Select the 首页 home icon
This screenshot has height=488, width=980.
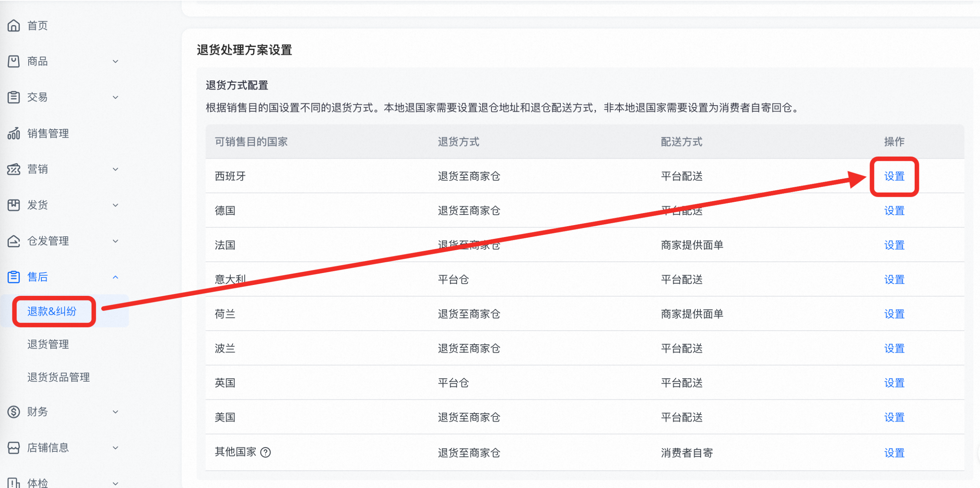14,26
